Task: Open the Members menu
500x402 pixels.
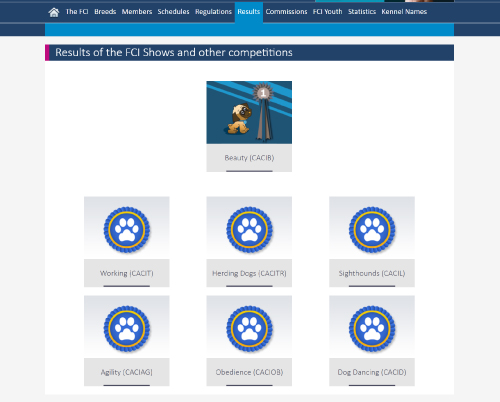Action: (137, 12)
